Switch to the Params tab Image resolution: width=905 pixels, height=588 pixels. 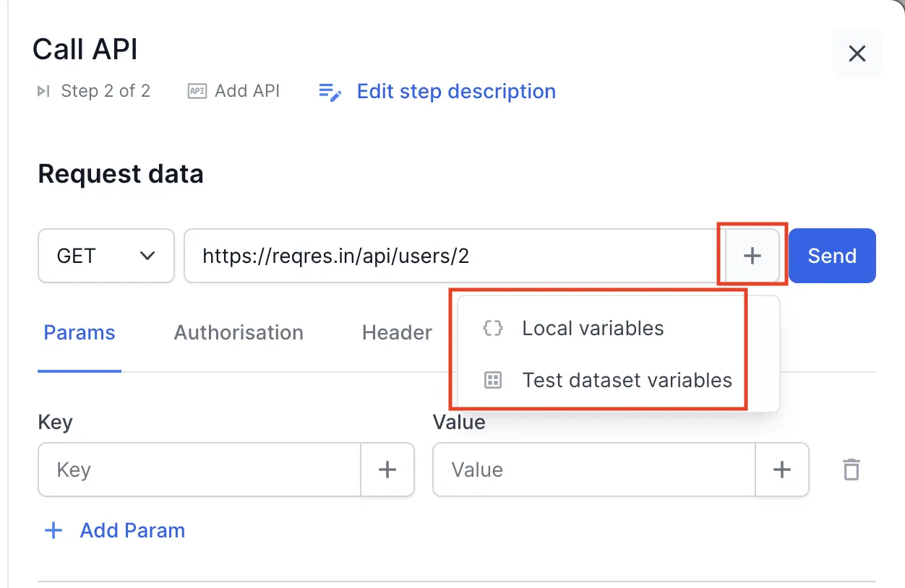80,333
